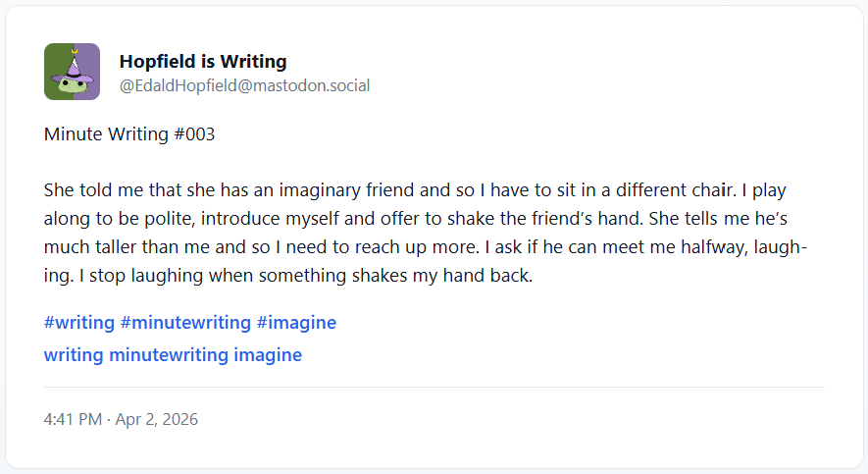Viewport: 868px width, 474px height.
Task: Click plain "writing" tag in lower tag row
Action: 74,354
